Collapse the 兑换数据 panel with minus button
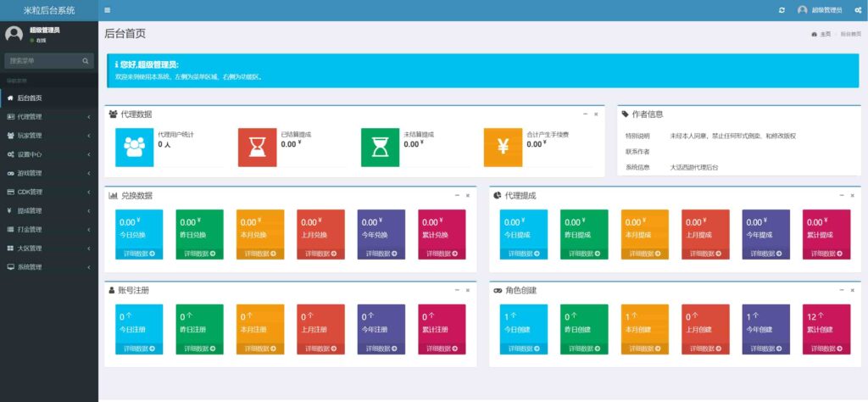The width and height of the screenshot is (868, 402). point(457,195)
